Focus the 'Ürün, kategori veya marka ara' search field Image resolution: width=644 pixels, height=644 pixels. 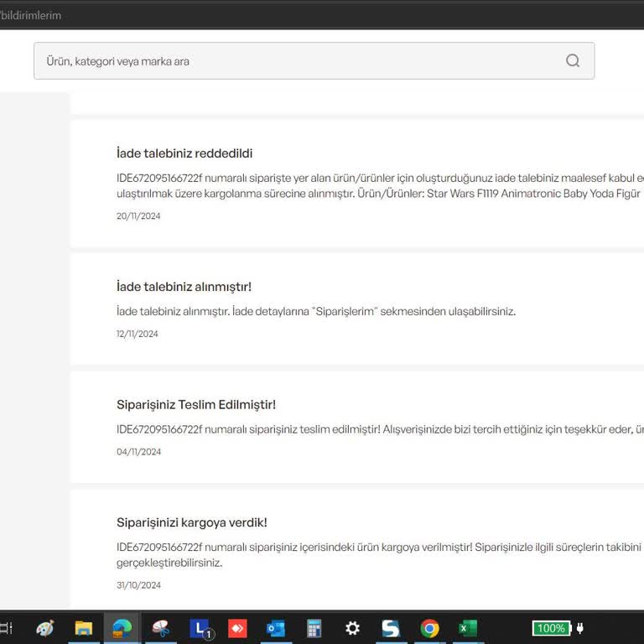314,60
